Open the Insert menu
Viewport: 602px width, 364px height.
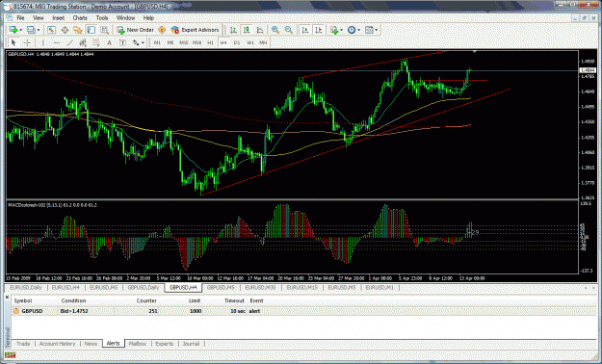click(59, 18)
